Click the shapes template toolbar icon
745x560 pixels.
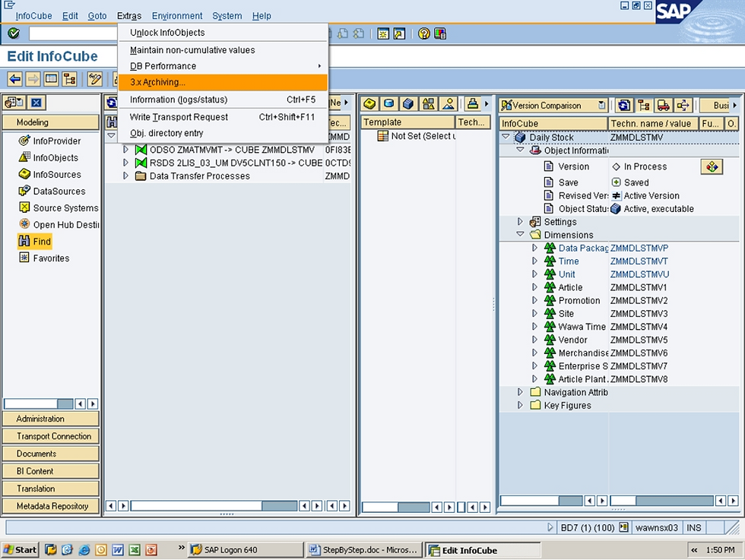point(428,103)
